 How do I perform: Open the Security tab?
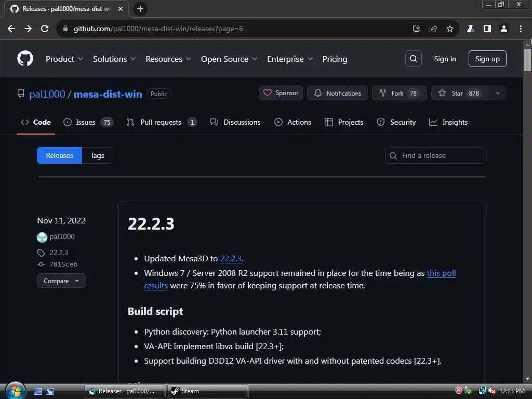[396, 122]
